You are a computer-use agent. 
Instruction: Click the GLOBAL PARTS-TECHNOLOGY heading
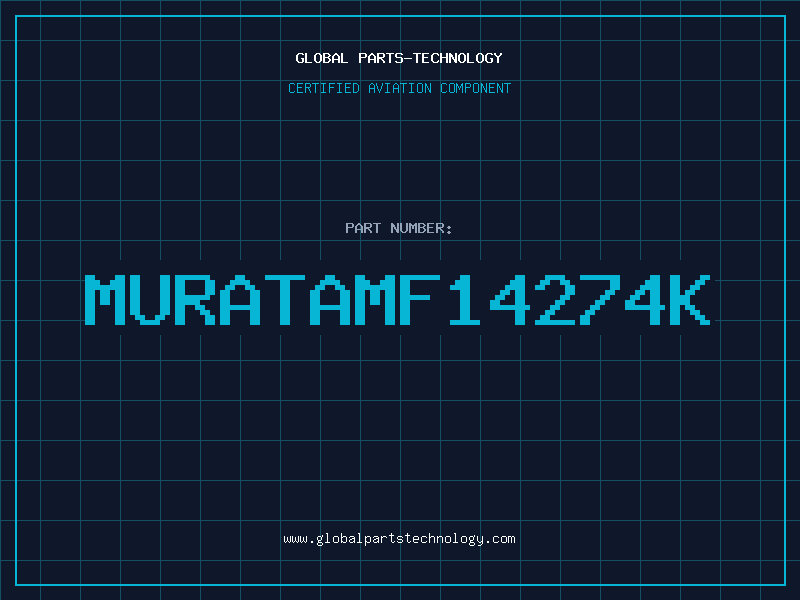click(399, 58)
